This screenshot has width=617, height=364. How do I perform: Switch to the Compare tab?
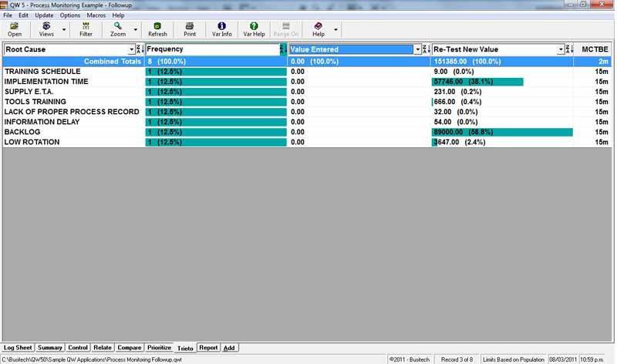[x=129, y=348]
